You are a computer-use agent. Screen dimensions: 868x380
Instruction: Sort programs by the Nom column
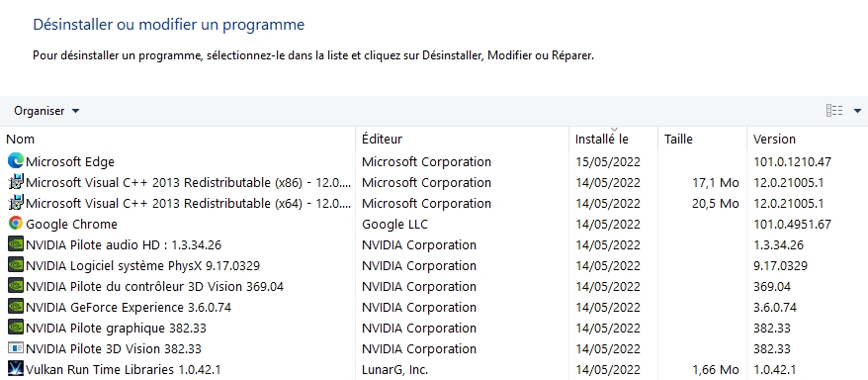(179, 139)
